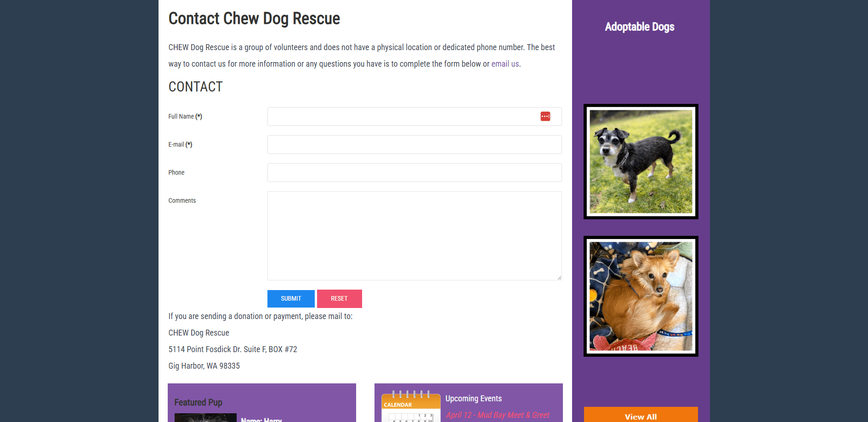This screenshot has height=422, width=868.
Task: Click into the E-mail input field
Action: pos(414,145)
